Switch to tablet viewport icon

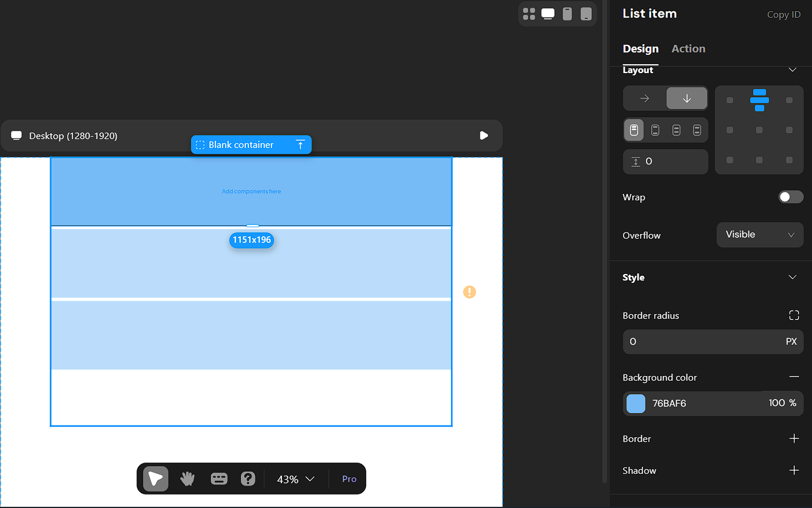pos(585,14)
